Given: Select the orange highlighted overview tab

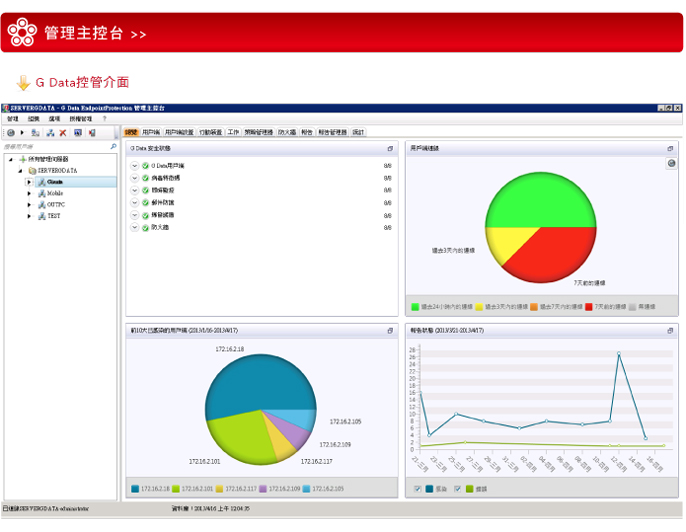Looking at the screenshot, I should [131, 132].
